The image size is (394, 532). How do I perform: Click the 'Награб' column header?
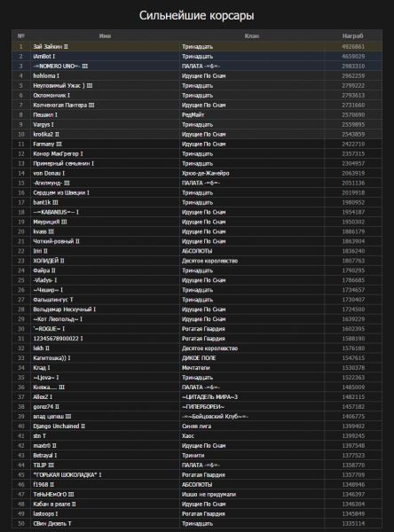(353, 36)
